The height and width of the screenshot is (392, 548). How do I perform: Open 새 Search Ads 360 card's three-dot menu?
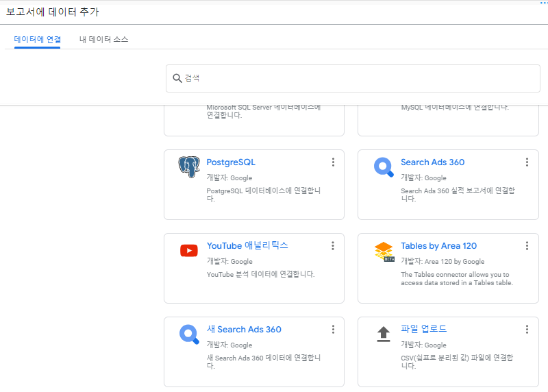(x=333, y=329)
